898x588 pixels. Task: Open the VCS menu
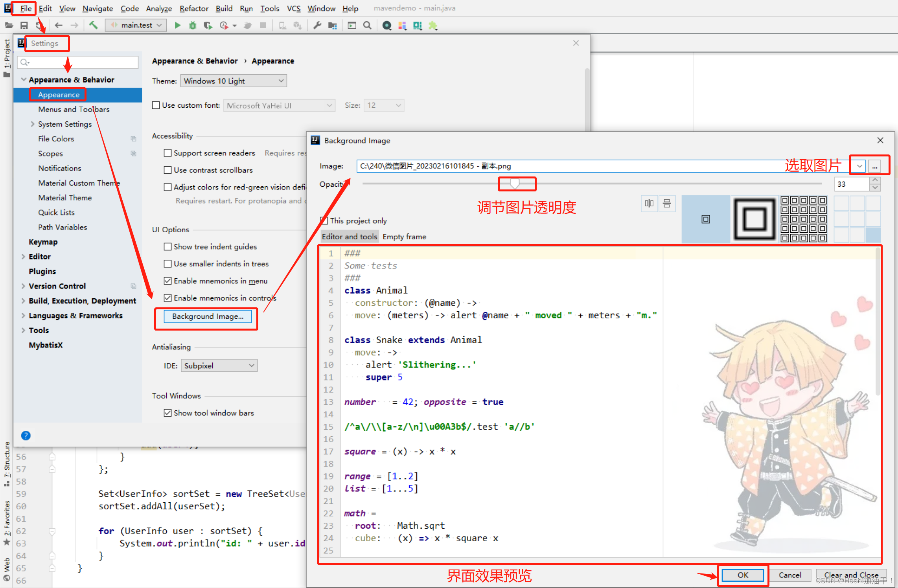pyautogui.click(x=294, y=8)
